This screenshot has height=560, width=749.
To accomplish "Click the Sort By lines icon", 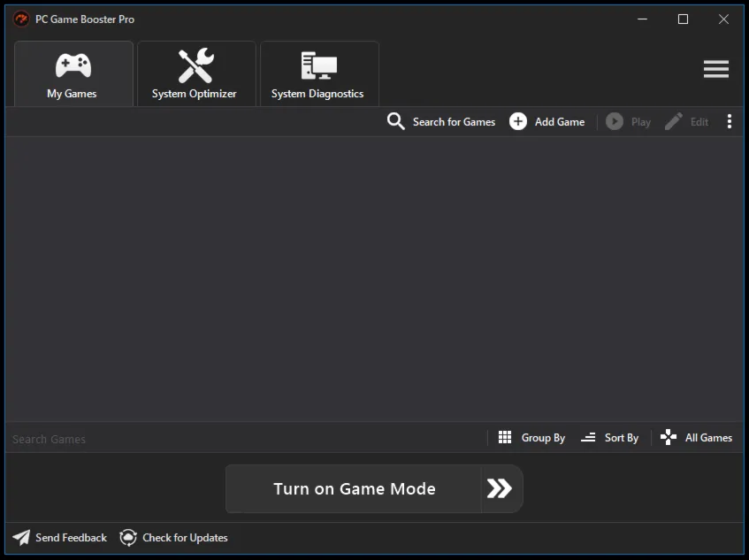I will [588, 437].
